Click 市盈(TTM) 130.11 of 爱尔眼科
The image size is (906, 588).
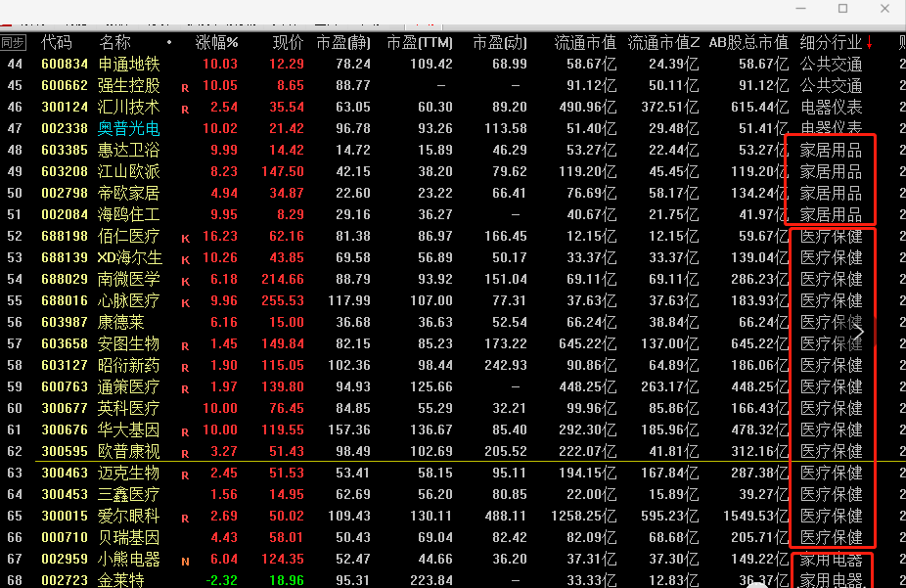point(431,516)
